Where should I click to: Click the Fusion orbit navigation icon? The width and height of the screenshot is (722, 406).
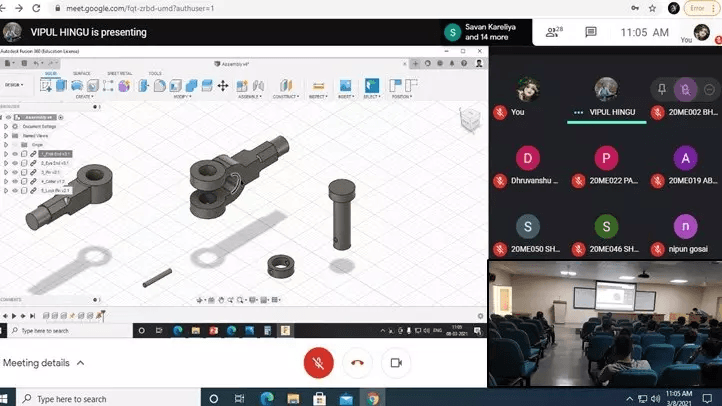(199, 300)
